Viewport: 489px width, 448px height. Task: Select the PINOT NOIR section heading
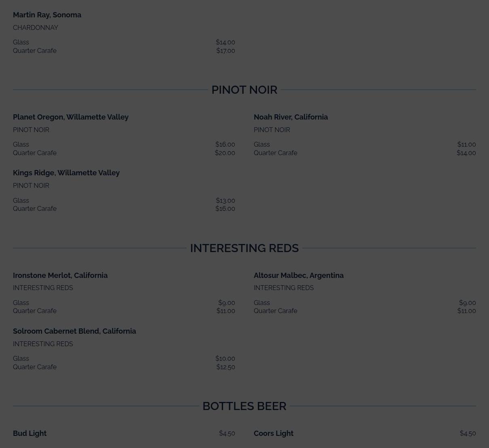pos(244,90)
